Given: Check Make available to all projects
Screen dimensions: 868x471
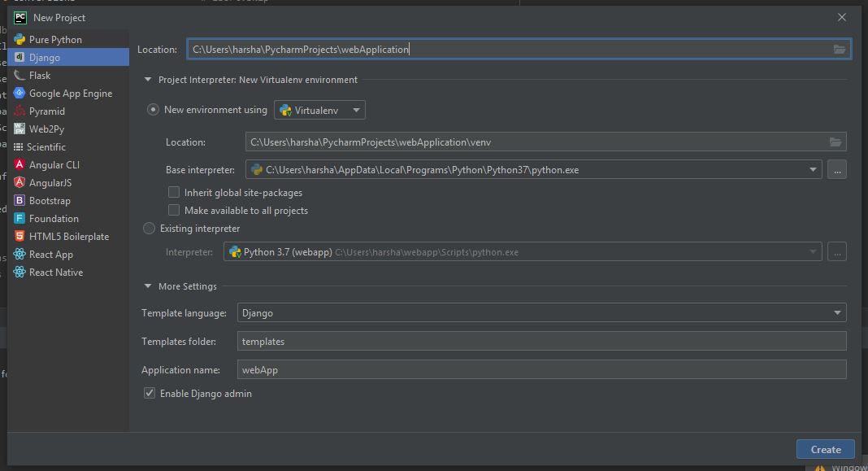Looking at the screenshot, I should [173, 210].
